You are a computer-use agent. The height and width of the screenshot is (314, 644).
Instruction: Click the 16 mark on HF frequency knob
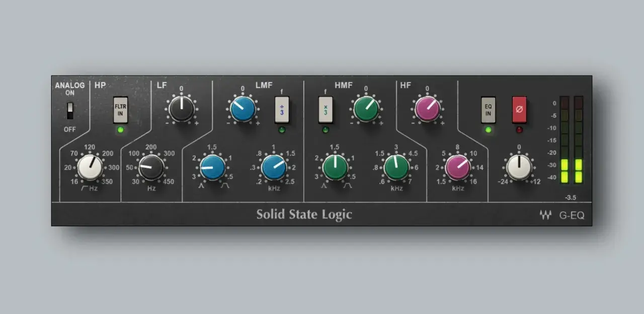pyautogui.click(x=473, y=182)
